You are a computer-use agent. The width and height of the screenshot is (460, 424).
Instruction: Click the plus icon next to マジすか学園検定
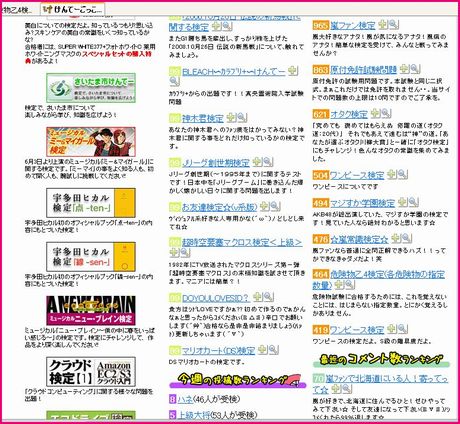403,202
